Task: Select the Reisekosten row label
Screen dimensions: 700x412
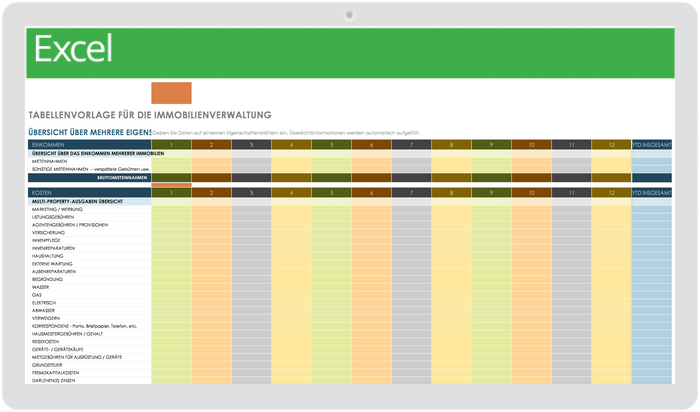Action: click(48, 341)
